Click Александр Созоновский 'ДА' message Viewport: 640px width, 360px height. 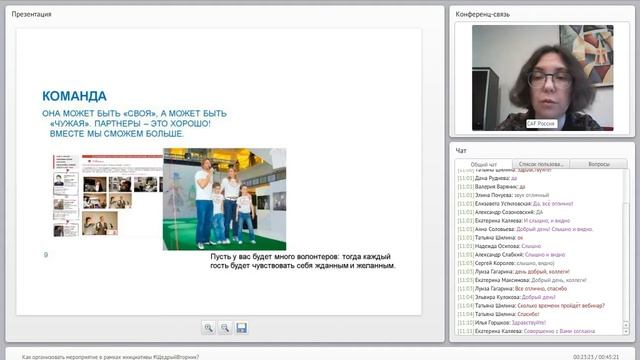500,212
